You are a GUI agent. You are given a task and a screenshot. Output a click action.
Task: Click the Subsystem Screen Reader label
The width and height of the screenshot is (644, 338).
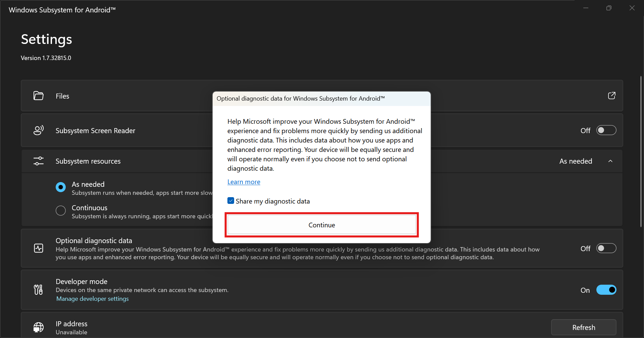(95, 131)
